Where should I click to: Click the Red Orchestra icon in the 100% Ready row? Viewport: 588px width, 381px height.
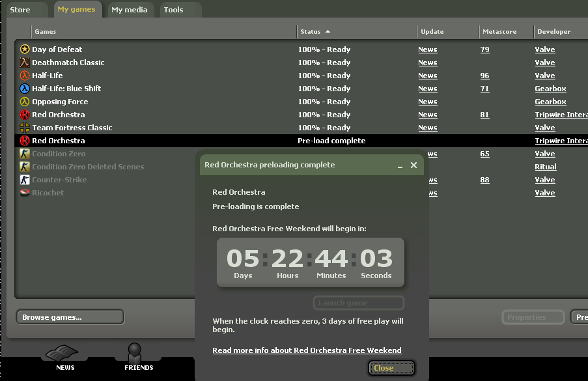(x=25, y=115)
